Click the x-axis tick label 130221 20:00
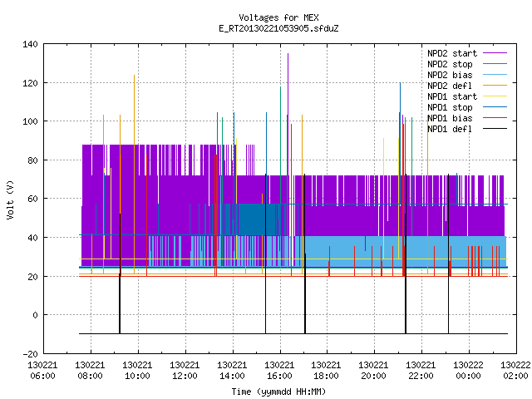This screenshot has width=532, height=399. (373, 371)
